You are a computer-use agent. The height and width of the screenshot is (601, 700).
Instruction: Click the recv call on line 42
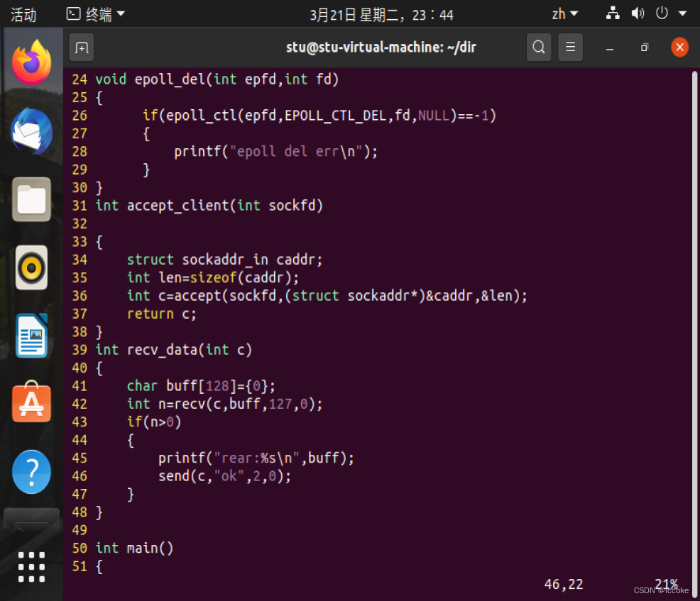click(248, 404)
